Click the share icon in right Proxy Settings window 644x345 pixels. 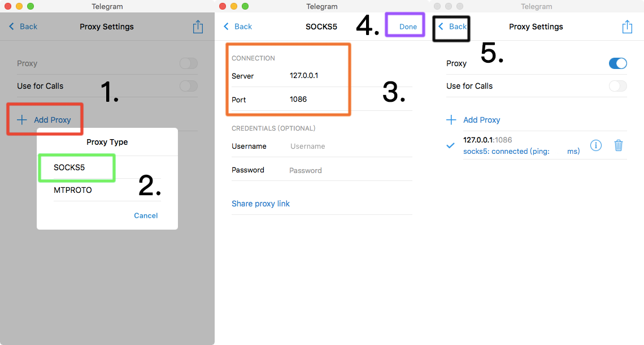(627, 27)
